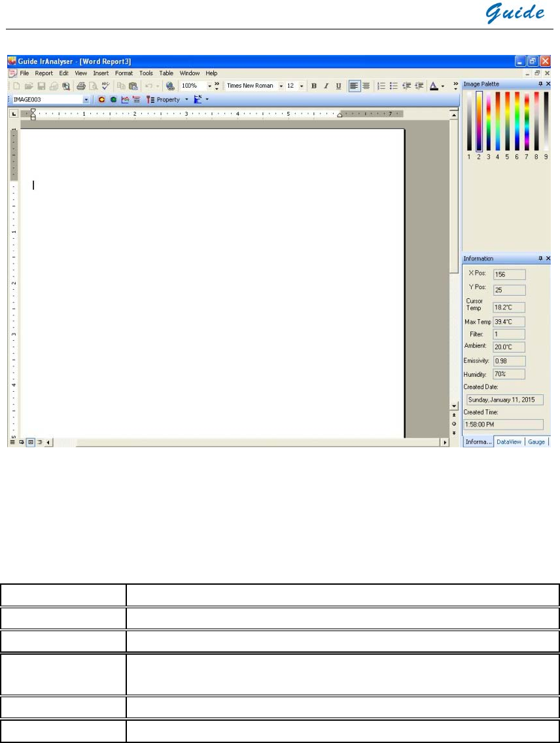
Task: Toggle Align Left
Action: pos(354,86)
